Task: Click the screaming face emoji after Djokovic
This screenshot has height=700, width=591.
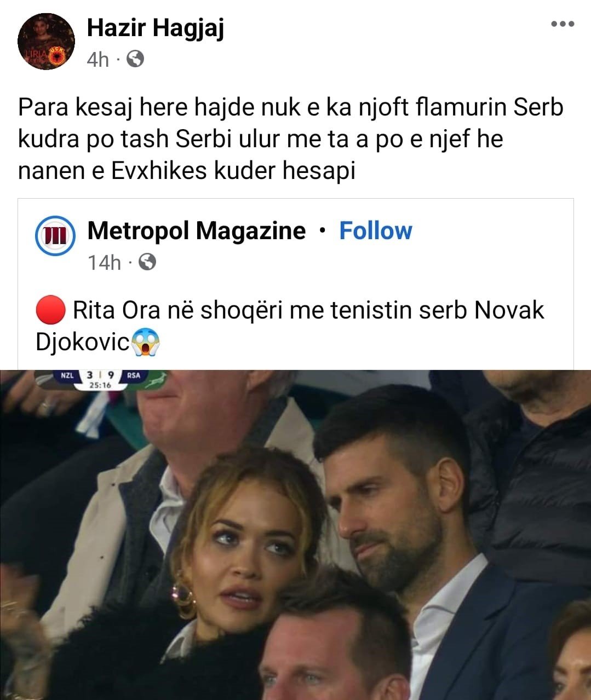Action: [x=145, y=343]
